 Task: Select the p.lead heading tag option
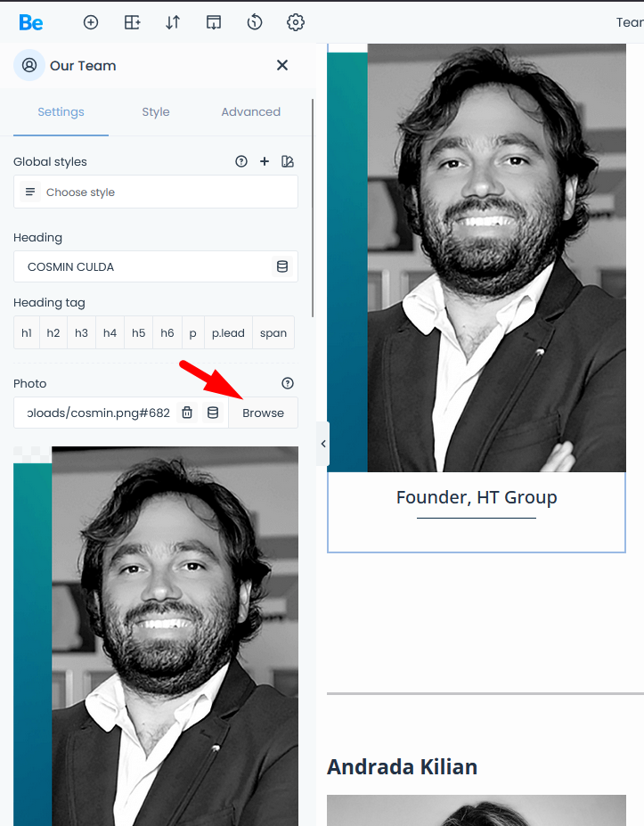coord(228,333)
